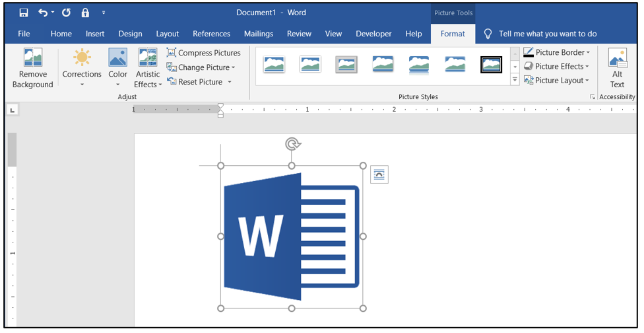Apply the third gray metal frame picture style
The width and height of the screenshot is (644, 333).
click(x=346, y=65)
